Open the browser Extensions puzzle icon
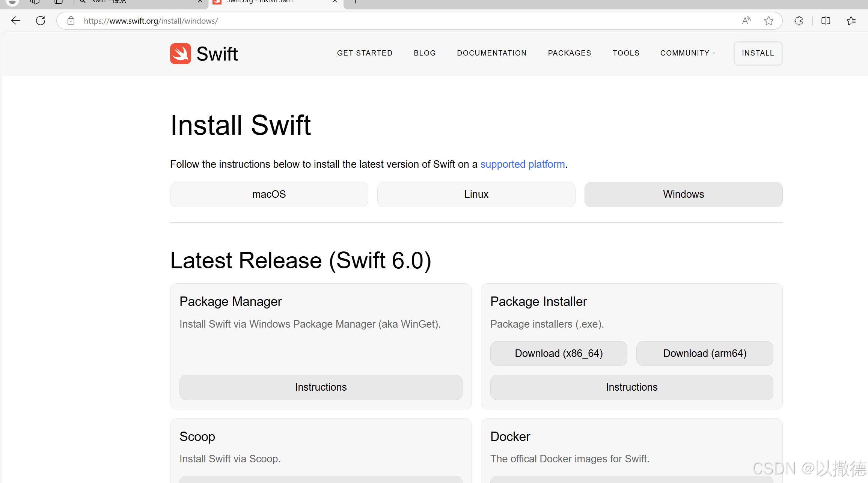 click(x=799, y=21)
